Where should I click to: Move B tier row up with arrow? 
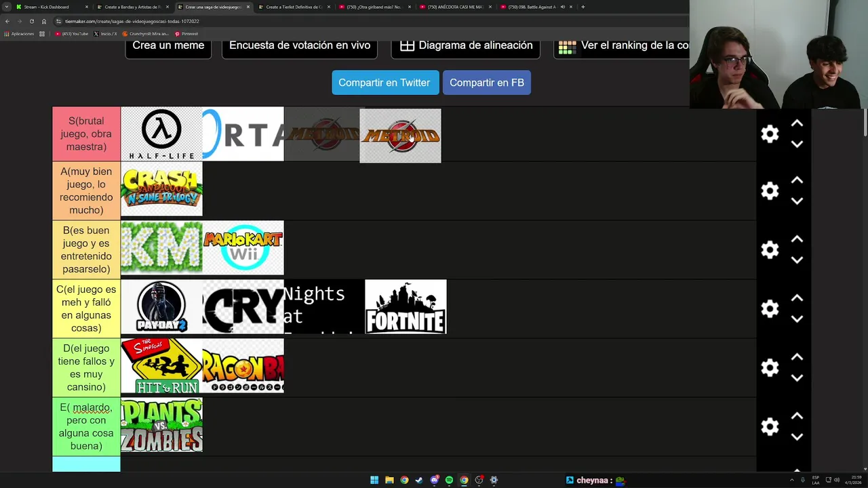pyautogui.click(x=797, y=239)
